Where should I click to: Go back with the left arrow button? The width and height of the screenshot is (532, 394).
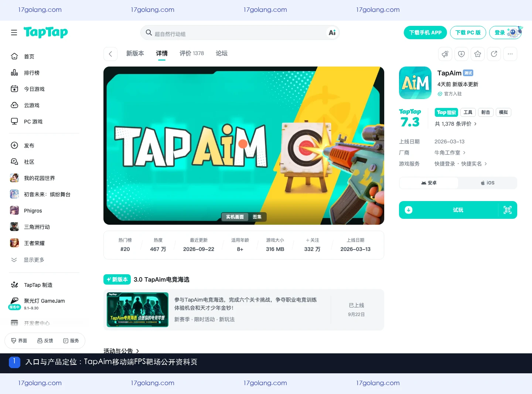tap(110, 54)
